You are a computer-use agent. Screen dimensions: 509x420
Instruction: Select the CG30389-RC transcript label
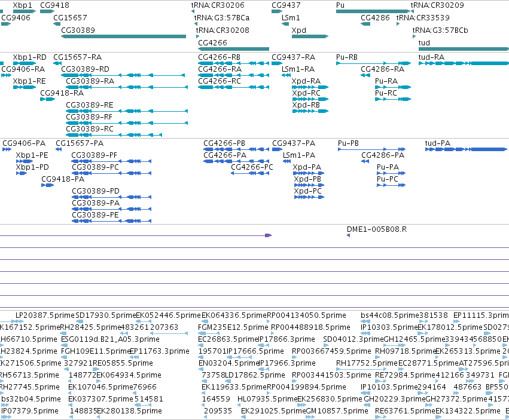[90, 129]
